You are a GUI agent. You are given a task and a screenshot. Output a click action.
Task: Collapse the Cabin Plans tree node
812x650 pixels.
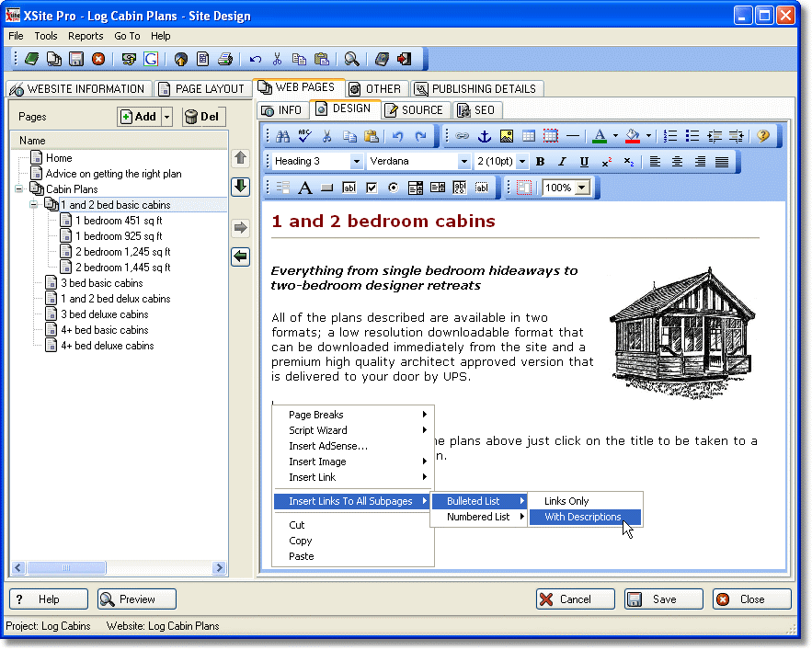click(18, 189)
